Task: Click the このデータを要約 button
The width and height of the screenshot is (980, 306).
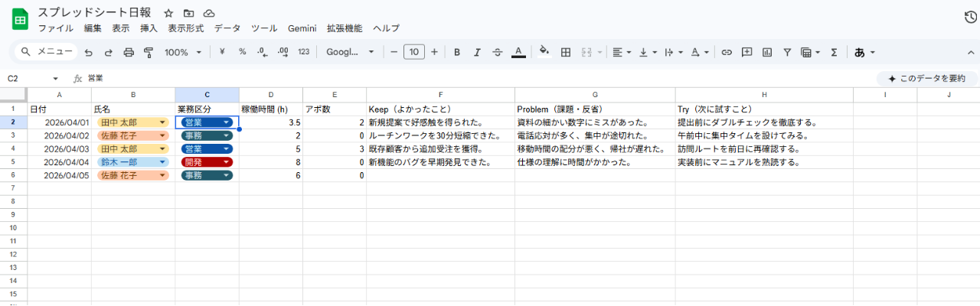Action: point(926,78)
